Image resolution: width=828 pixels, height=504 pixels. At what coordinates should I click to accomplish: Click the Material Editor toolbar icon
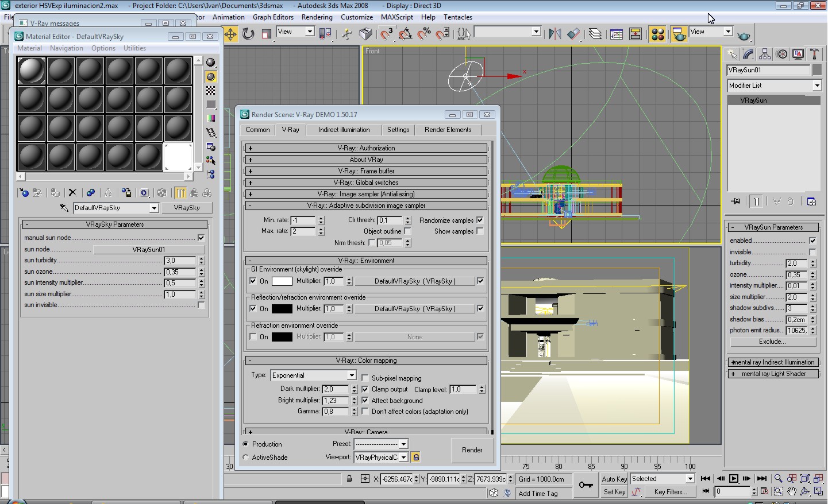point(658,34)
